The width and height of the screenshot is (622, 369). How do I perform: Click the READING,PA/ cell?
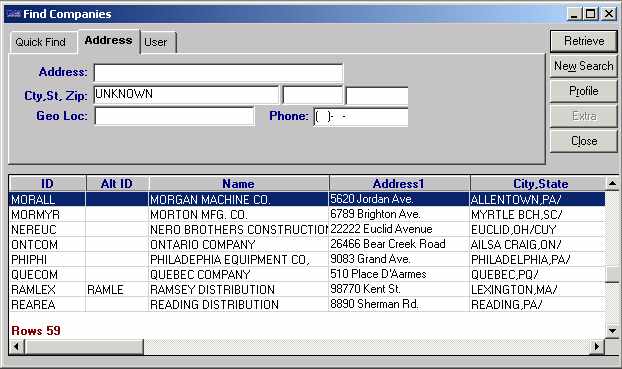click(538, 305)
